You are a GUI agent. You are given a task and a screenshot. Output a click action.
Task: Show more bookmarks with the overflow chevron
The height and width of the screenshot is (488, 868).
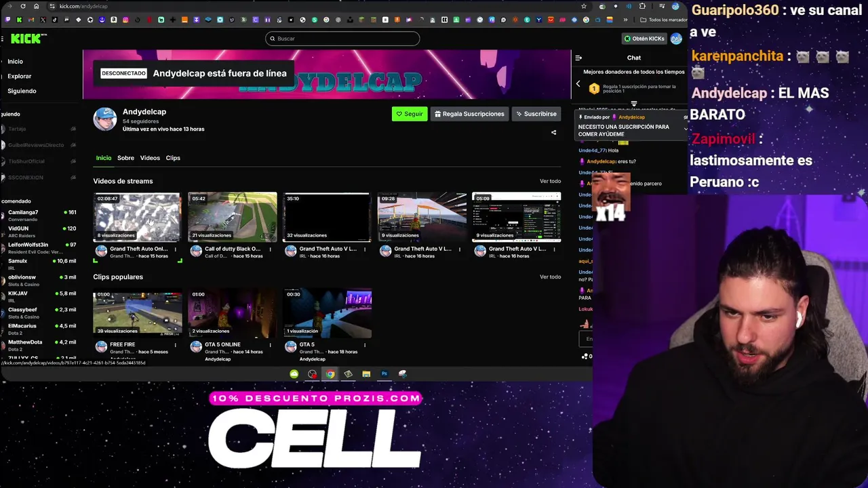click(625, 20)
